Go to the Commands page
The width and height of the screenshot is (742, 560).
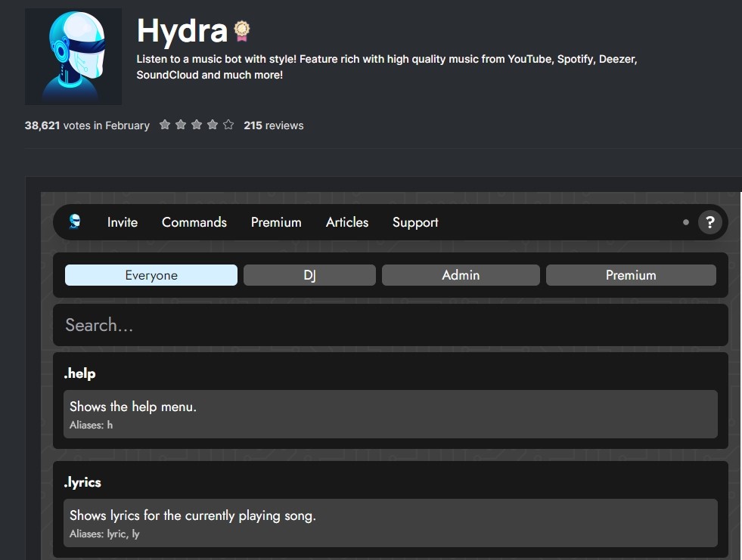click(x=194, y=222)
